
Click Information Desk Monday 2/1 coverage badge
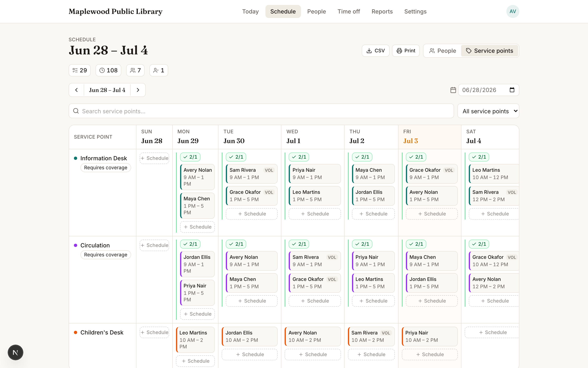pyautogui.click(x=190, y=157)
